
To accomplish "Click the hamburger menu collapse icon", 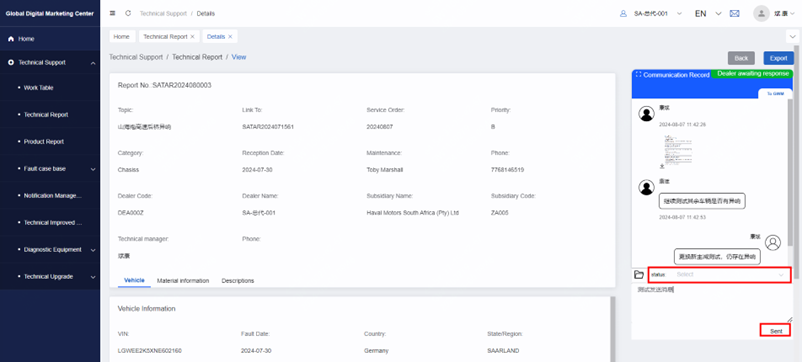I will [x=113, y=13].
